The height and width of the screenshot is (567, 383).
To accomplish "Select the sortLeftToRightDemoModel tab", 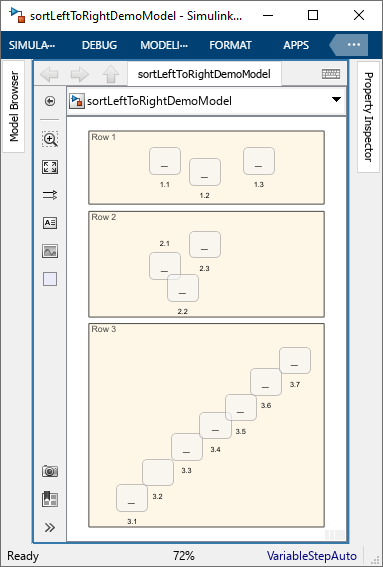I will click(204, 74).
